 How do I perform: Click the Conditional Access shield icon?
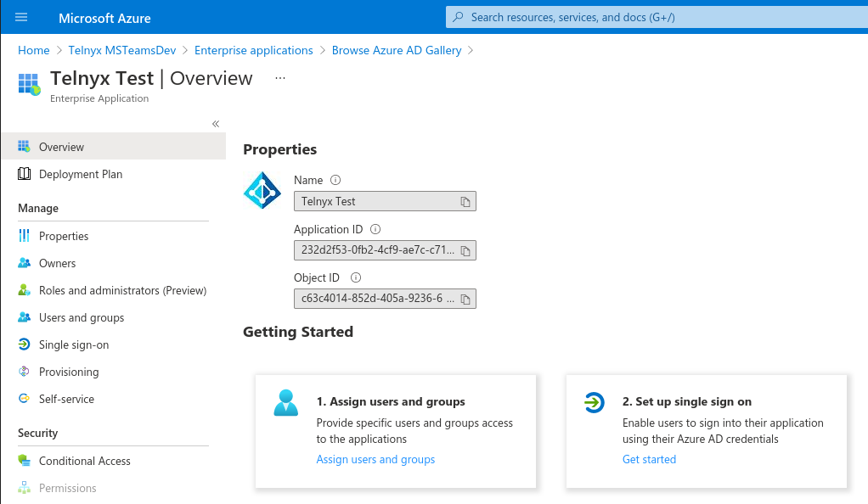24,460
